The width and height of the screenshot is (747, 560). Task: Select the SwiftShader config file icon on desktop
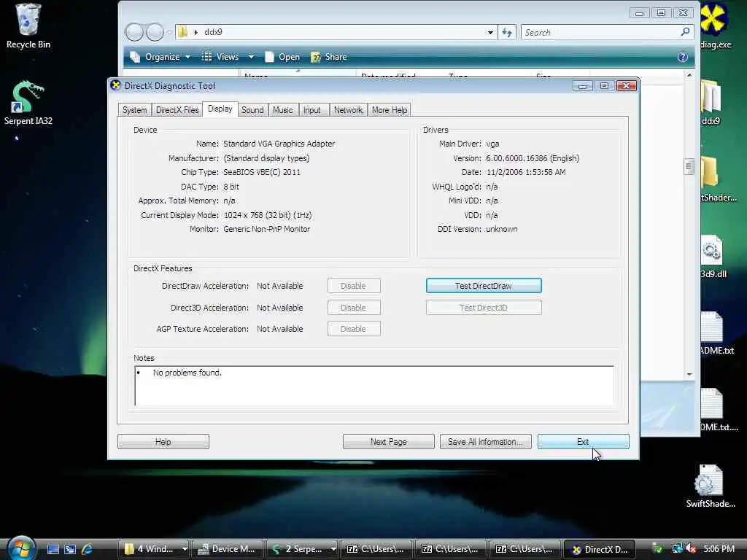coord(711,486)
